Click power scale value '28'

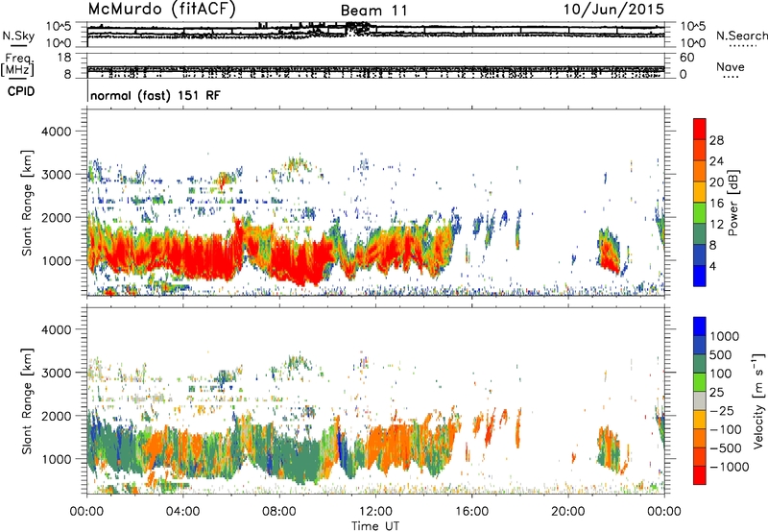pyautogui.click(x=716, y=140)
